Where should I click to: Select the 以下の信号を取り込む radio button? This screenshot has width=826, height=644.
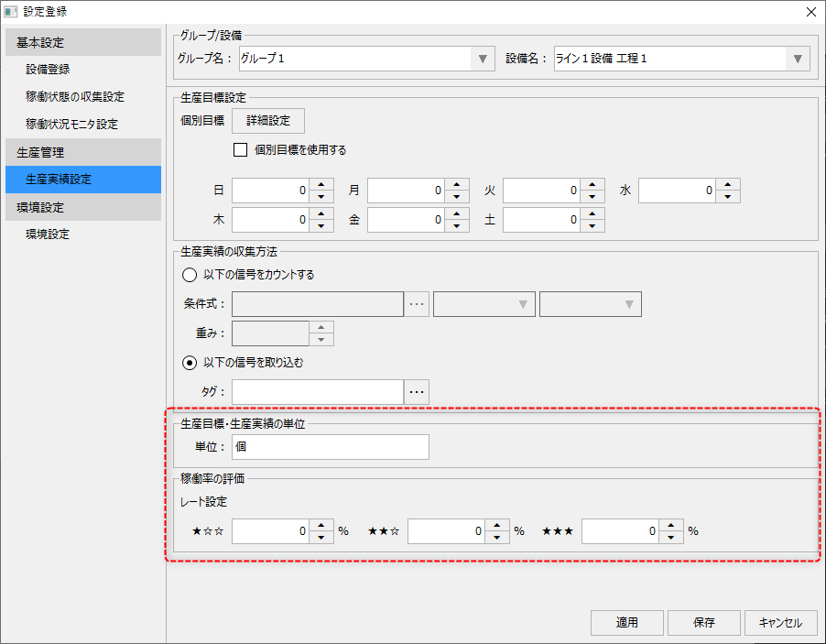coord(189,362)
